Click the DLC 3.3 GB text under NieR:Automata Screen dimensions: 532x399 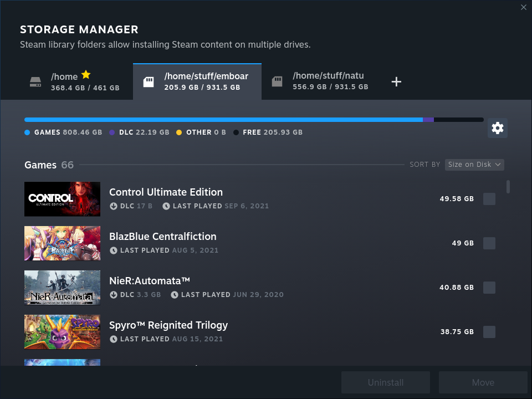click(x=140, y=295)
